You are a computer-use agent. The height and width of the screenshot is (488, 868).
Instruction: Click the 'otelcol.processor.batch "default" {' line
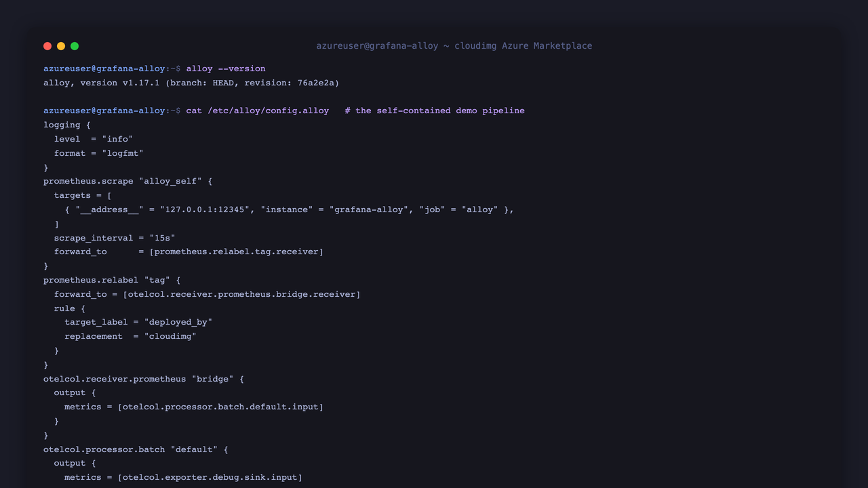136,449
